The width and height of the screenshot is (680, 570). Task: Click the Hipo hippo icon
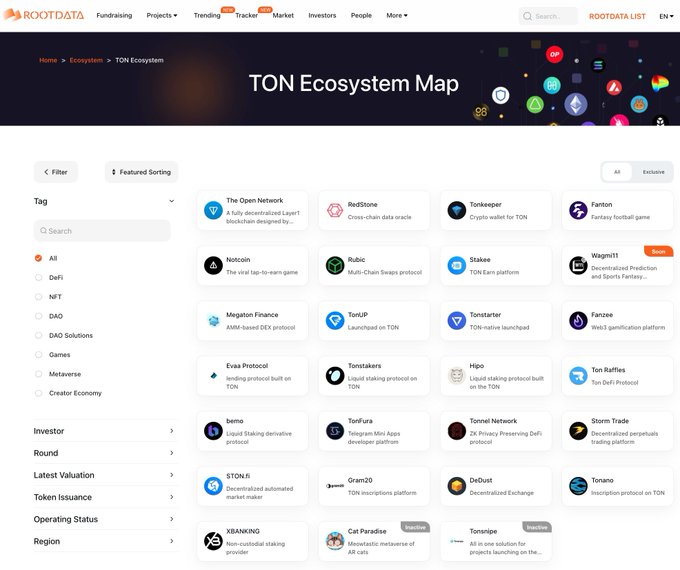[x=457, y=376]
